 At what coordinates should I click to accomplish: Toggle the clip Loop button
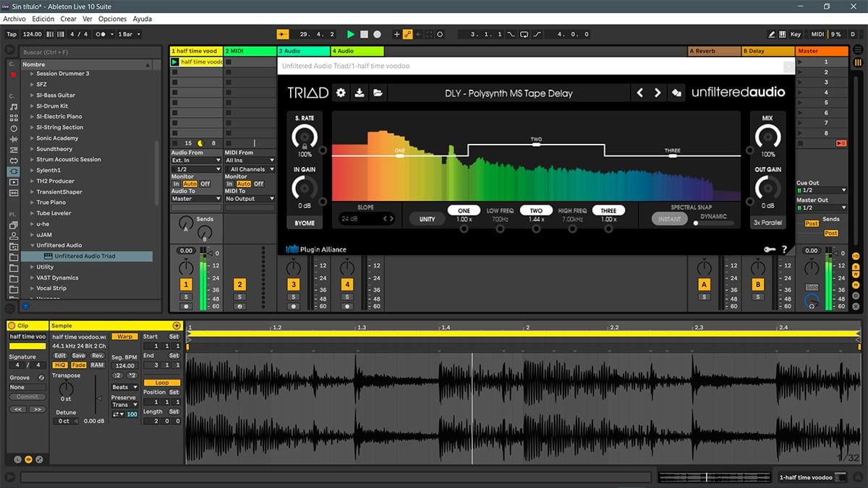[x=162, y=382]
